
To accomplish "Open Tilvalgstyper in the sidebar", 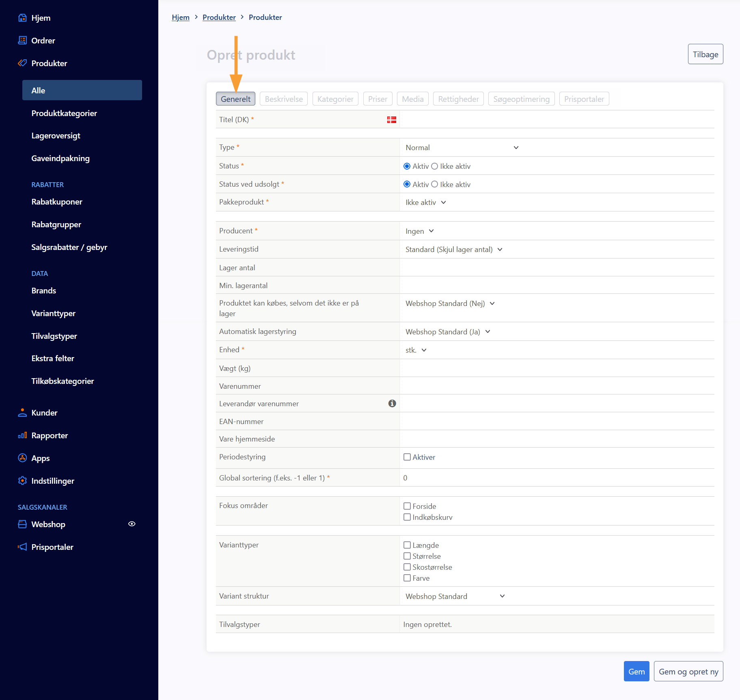I will (54, 336).
